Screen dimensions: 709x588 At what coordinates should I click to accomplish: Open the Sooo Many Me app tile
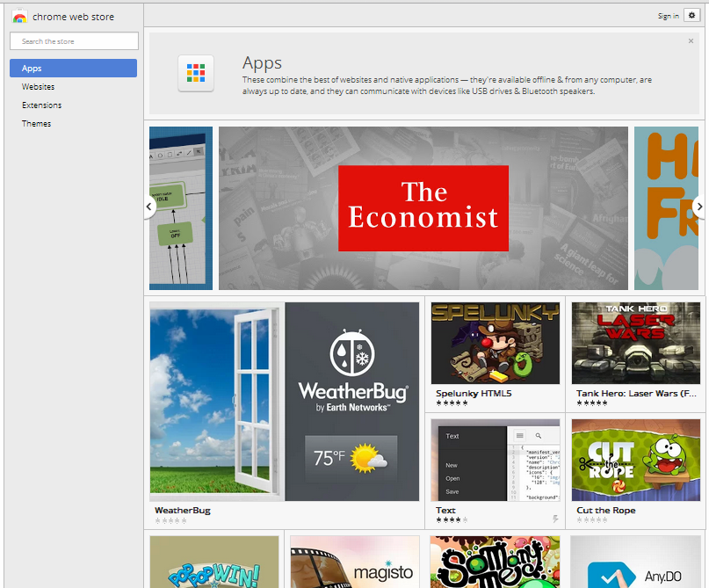[x=496, y=562]
